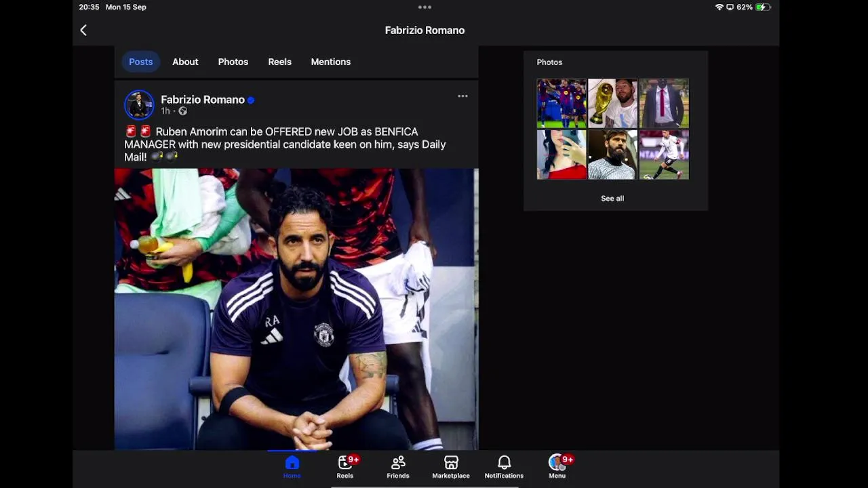
Task: Open the suit with red tie thumbnail
Action: click(664, 104)
